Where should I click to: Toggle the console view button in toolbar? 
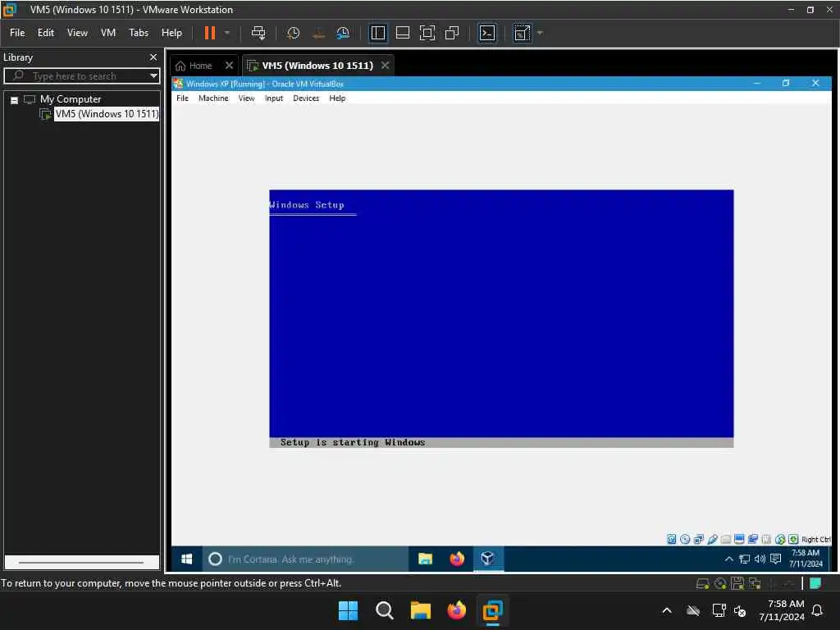click(487, 33)
